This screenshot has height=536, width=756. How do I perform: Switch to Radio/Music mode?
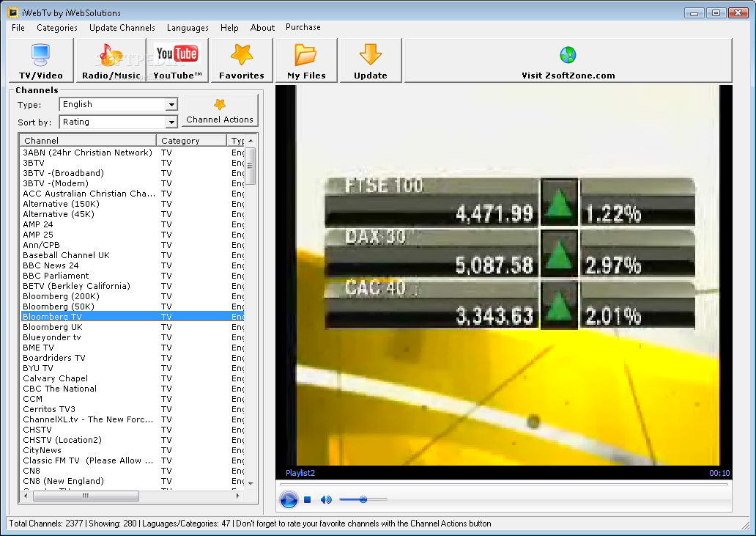click(x=111, y=60)
